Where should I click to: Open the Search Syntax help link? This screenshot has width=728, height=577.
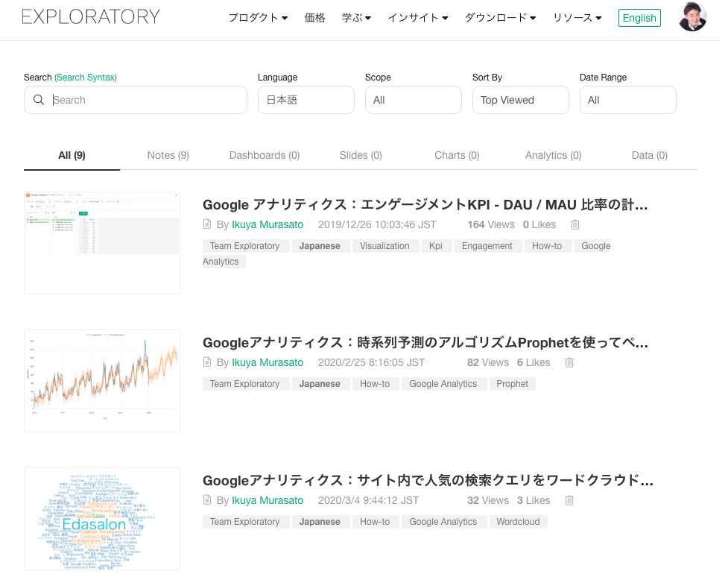pos(86,78)
